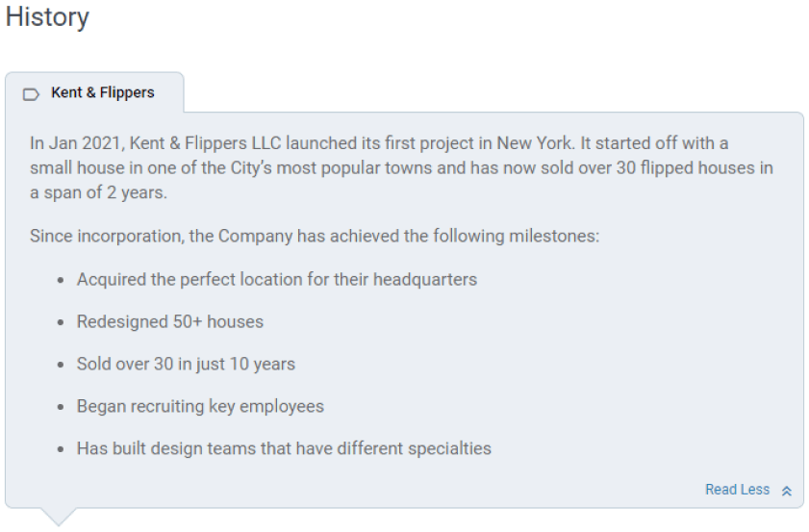This screenshot has height=532, width=809.
Task: Select the Kent & Flippers tab
Action: (x=94, y=93)
